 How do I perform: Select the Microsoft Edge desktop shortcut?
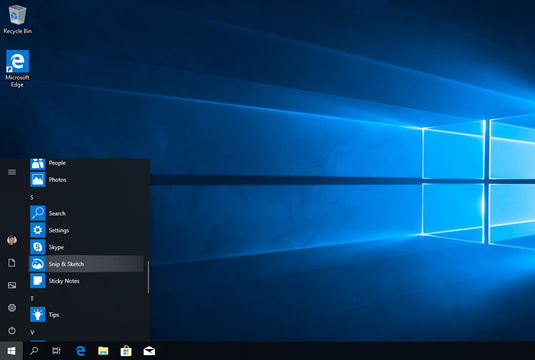coord(17,69)
